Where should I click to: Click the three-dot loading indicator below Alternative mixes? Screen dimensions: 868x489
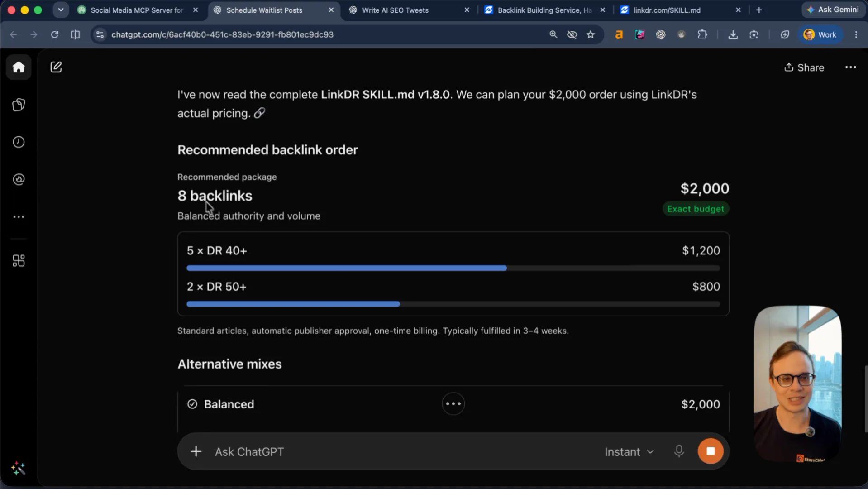pos(453,403)
